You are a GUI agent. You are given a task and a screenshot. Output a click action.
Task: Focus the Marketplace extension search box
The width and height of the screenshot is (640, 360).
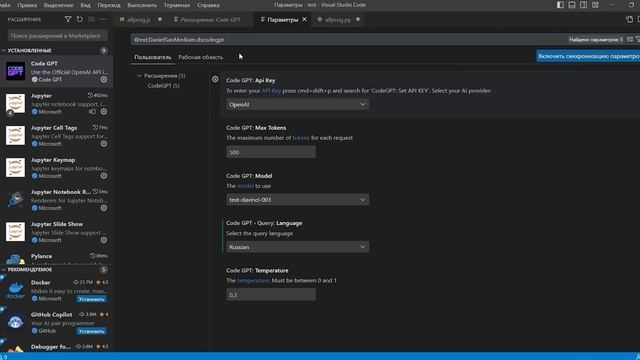coord(58,36)
